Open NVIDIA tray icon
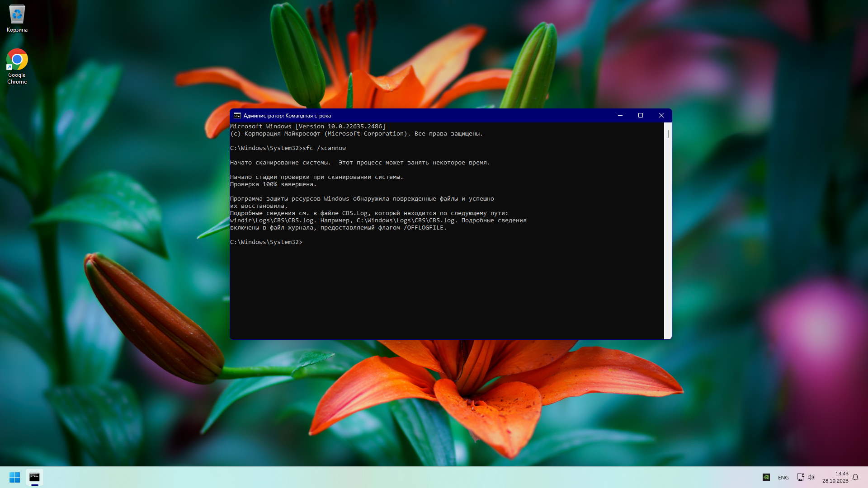The height and width of the screenshot is (488, 868). 766,477
